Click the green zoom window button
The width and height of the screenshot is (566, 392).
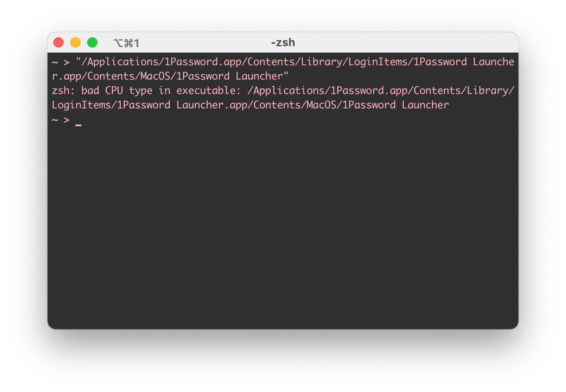[x=92, y=42]
